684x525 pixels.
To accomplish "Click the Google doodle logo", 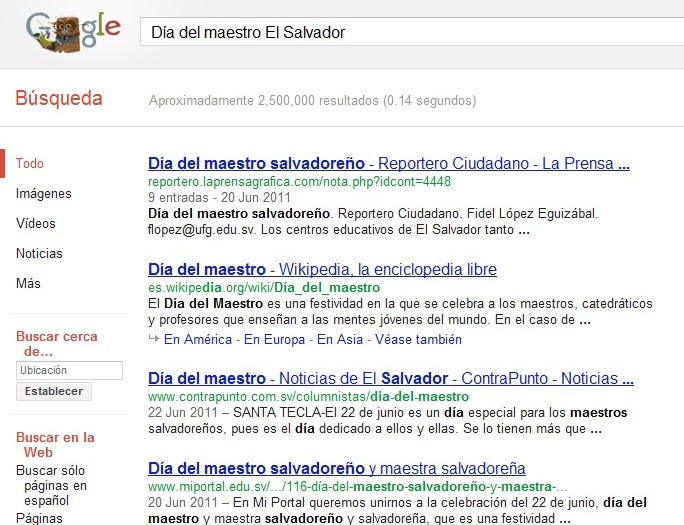I will (73, 32).
